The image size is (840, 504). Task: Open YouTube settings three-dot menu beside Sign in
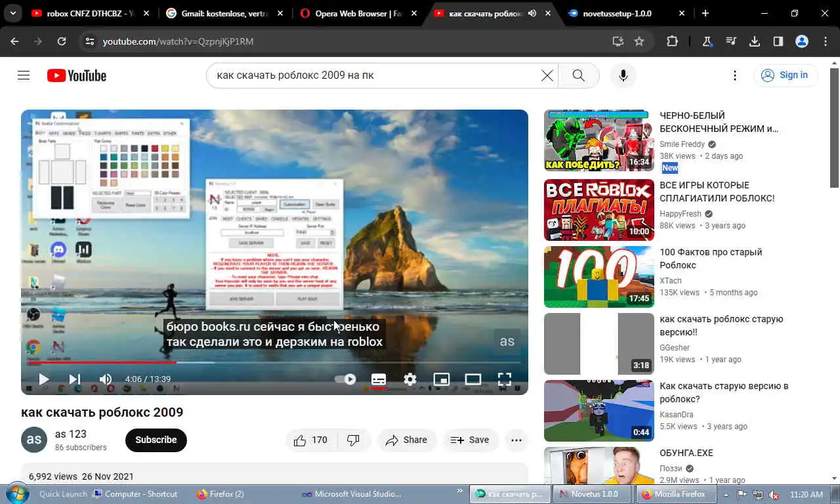[735, 75]
